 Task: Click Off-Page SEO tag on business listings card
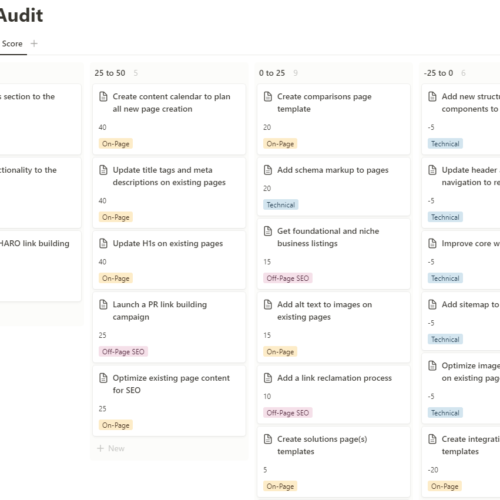[288, 278]
